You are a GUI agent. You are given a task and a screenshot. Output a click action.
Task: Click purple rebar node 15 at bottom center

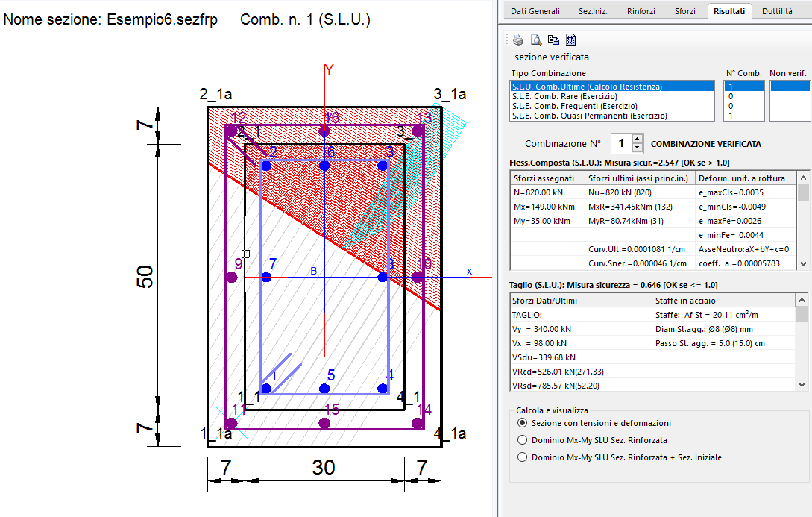(324, 423)
